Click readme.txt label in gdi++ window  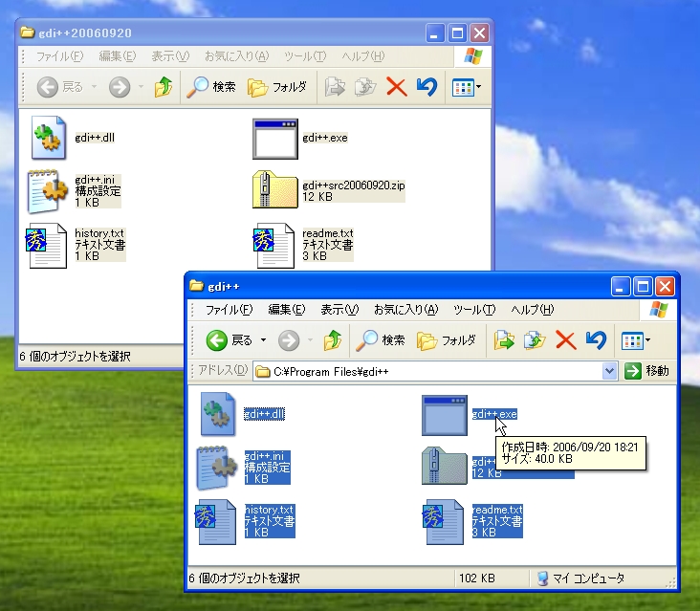pos(497,510)
